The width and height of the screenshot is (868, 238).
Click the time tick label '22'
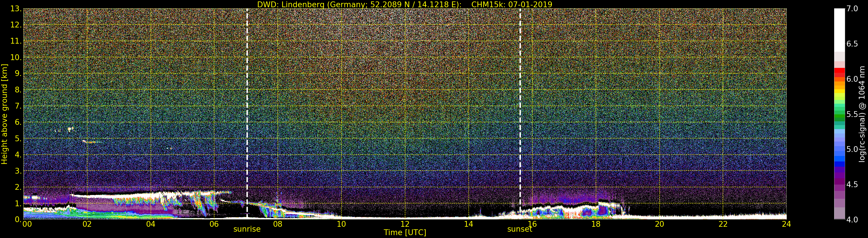[x=723, y=224]
